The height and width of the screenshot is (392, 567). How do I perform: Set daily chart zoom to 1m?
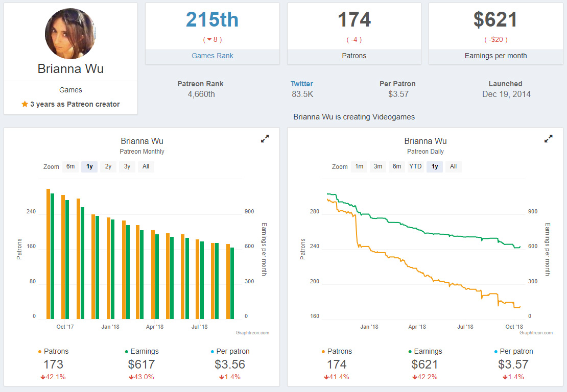click(x=359, y=166)
